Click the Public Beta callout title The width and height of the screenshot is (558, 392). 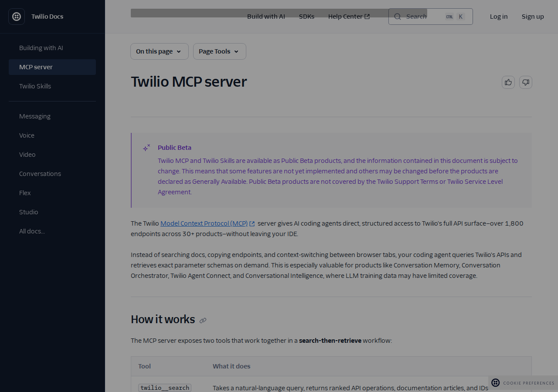tap(174, 148)
